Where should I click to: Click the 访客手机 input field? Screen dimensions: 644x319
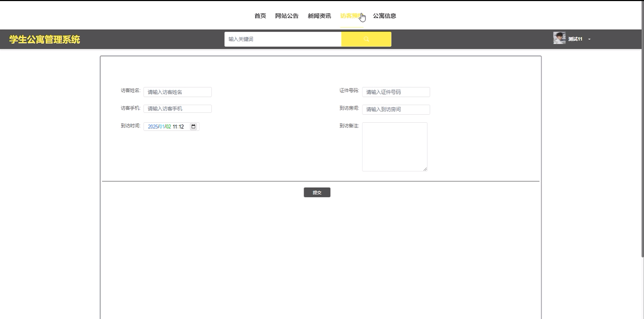tap(177, 109)
